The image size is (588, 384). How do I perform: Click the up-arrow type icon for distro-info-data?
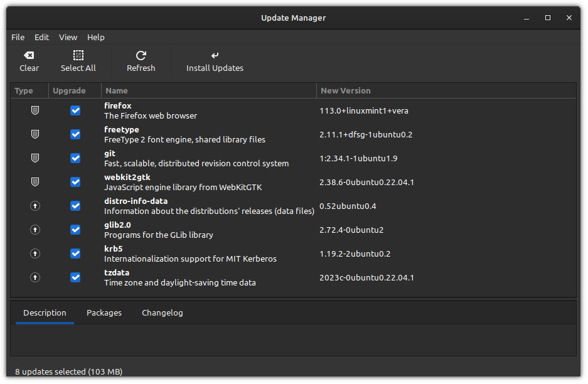point(35,206)
